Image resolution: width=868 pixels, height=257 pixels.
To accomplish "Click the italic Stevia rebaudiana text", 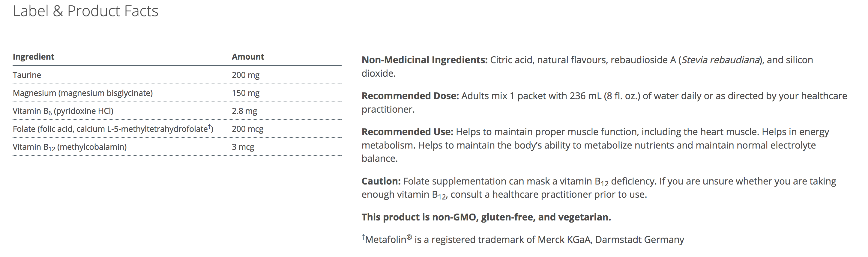I will [720, 60].
